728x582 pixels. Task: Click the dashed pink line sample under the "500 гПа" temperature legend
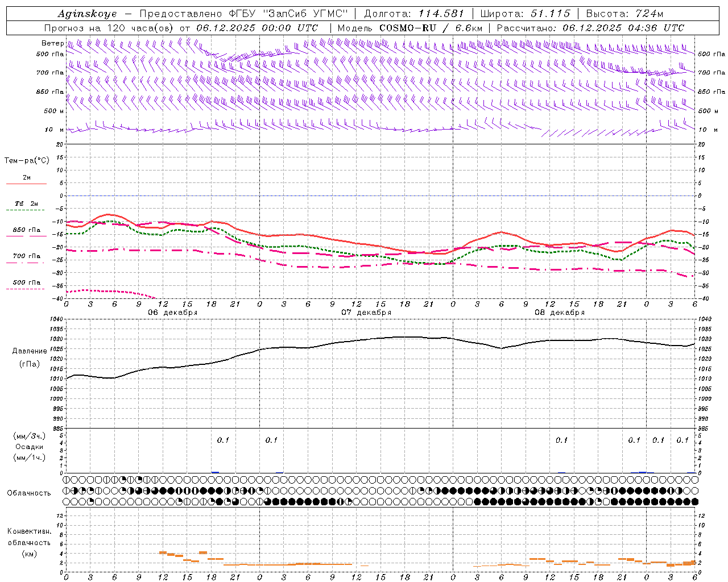point(26,289)
